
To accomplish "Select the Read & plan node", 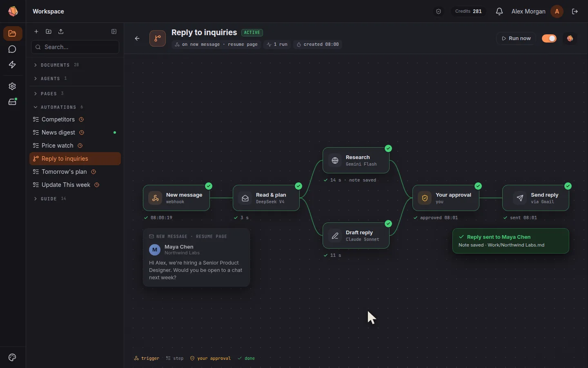I will click(266, 198).
